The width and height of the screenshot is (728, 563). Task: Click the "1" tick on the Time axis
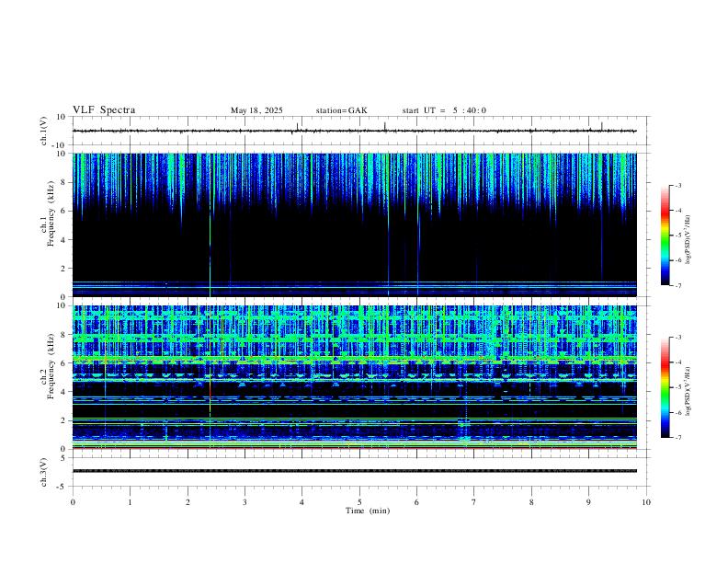[x=130, y=502]
